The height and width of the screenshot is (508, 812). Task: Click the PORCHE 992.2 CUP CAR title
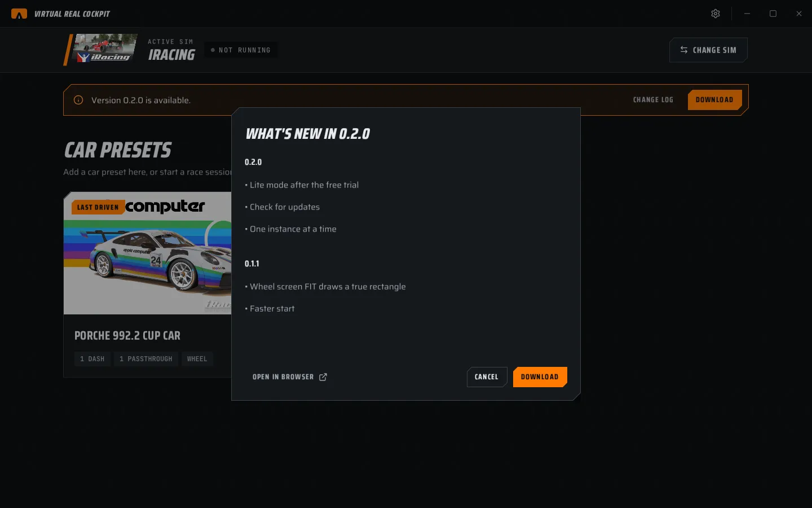(x=127, y=336)
